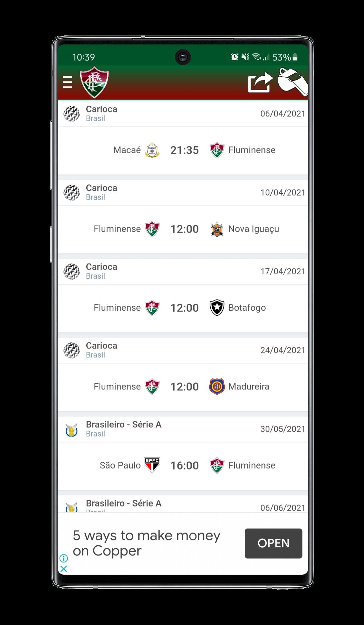The image size is (364, 625).
Task: Open the Fluminense vs Botafogo match row
Action: 183,308
